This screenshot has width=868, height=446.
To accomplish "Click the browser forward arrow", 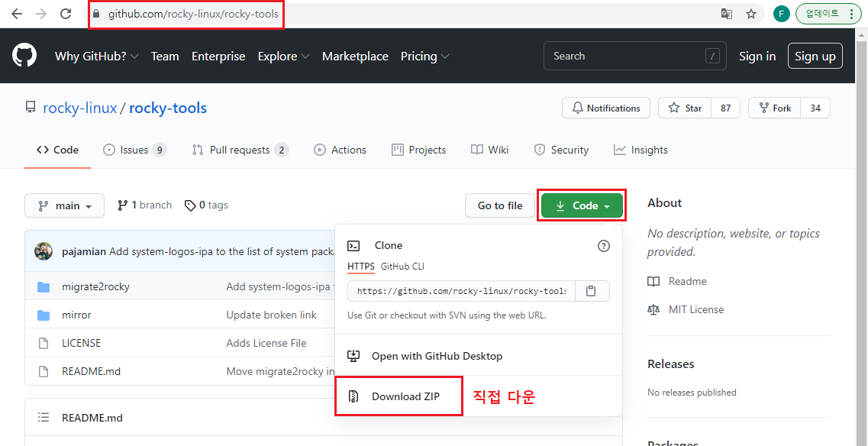I will (41, 14).
